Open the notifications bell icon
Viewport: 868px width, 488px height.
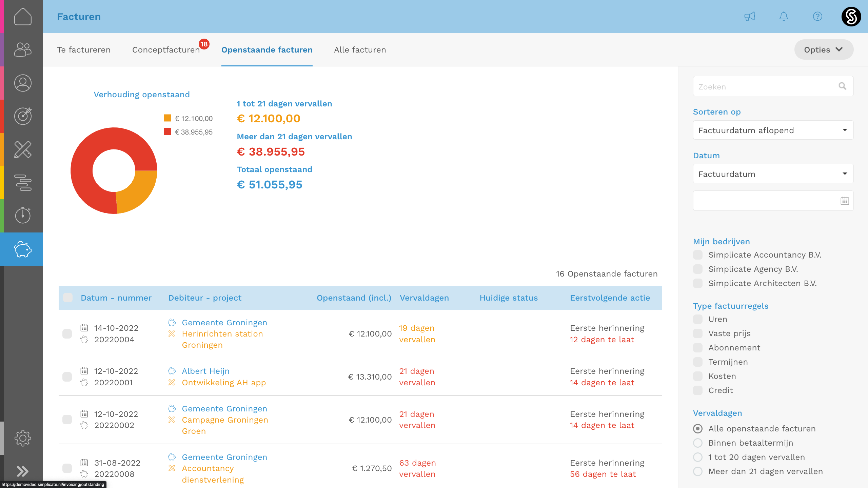[x=784, y=16]
